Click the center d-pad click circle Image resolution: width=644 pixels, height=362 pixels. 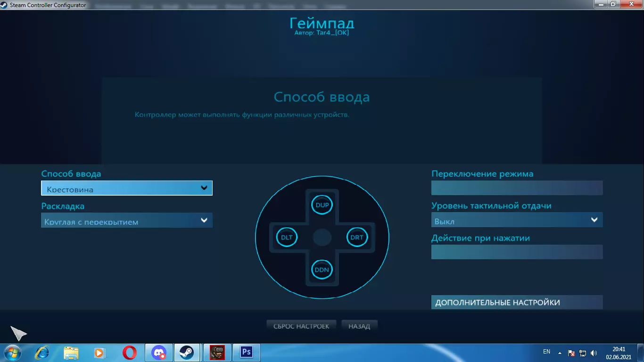322,237
